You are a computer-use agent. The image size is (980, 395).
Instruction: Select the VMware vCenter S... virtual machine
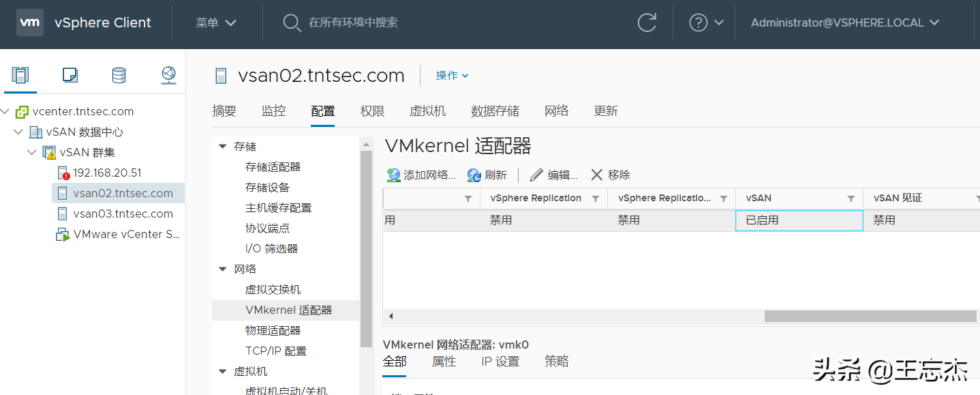point(127,234)
